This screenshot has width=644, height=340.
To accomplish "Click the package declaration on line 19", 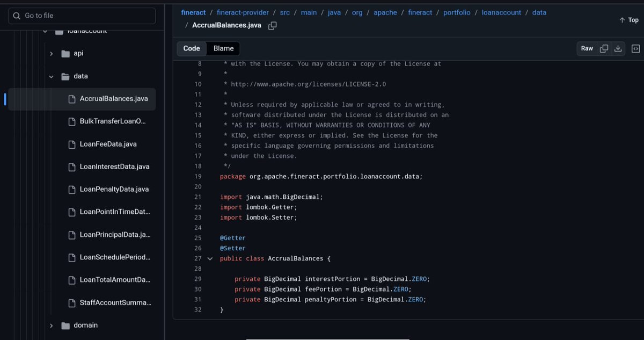I will click(x=321, y=176).
